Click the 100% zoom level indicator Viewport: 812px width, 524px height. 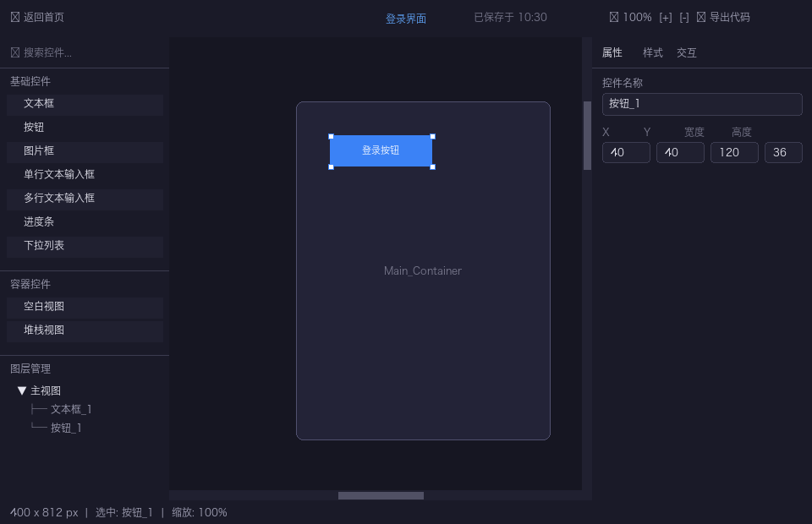[630, 17]
